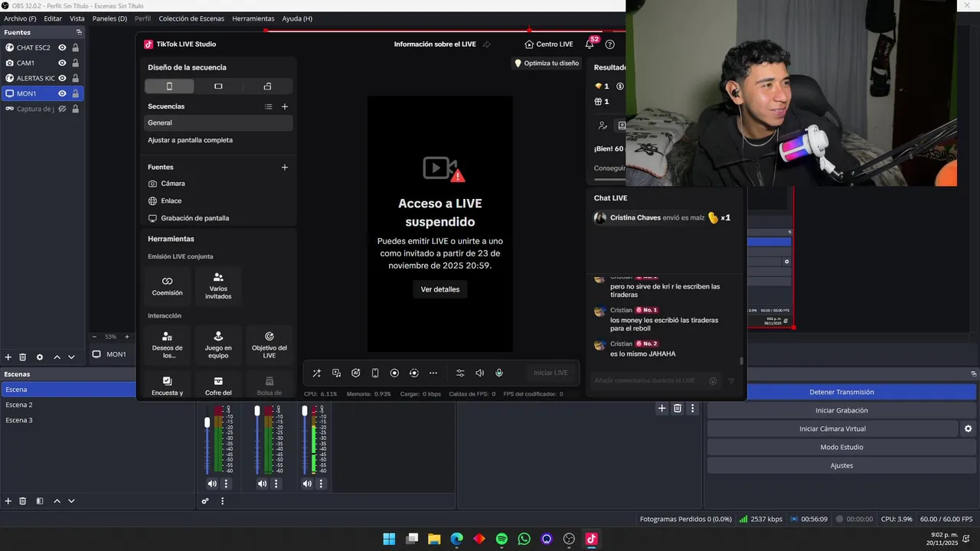Open source properties gear icon
980x551 pixels.
[x=40, y=357]
